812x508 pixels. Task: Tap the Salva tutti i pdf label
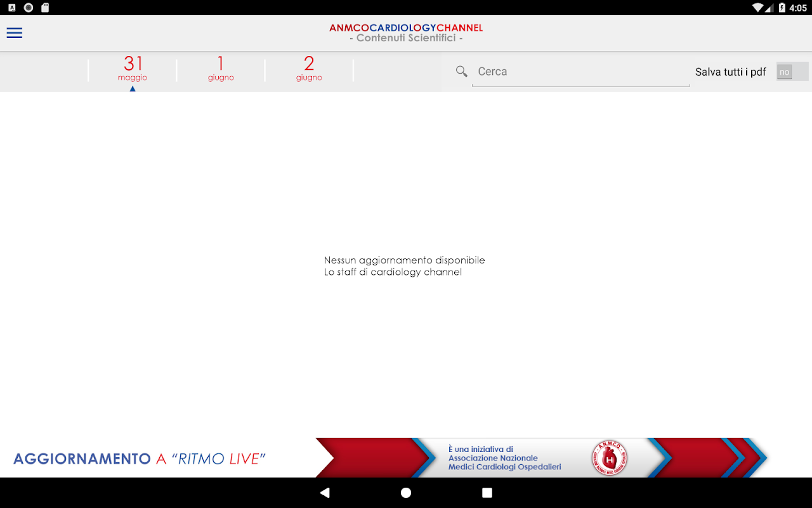click(x=731, y=72)
